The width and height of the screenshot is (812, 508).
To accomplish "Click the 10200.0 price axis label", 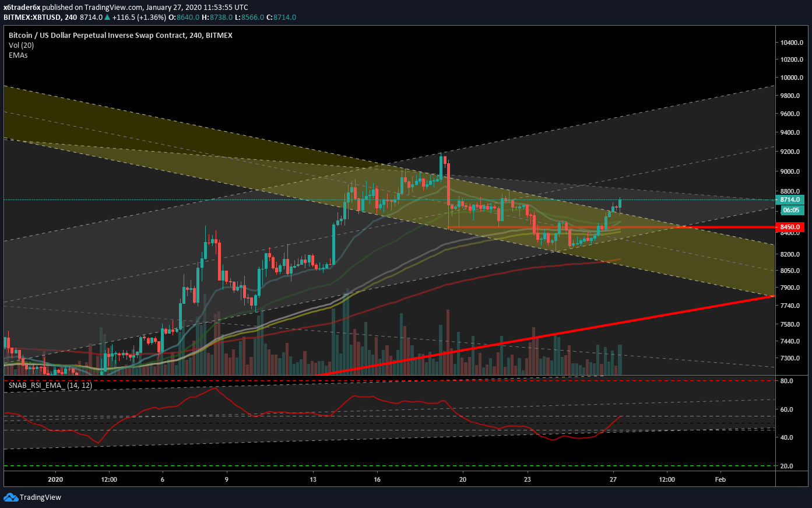I will (x=793, y=59).
